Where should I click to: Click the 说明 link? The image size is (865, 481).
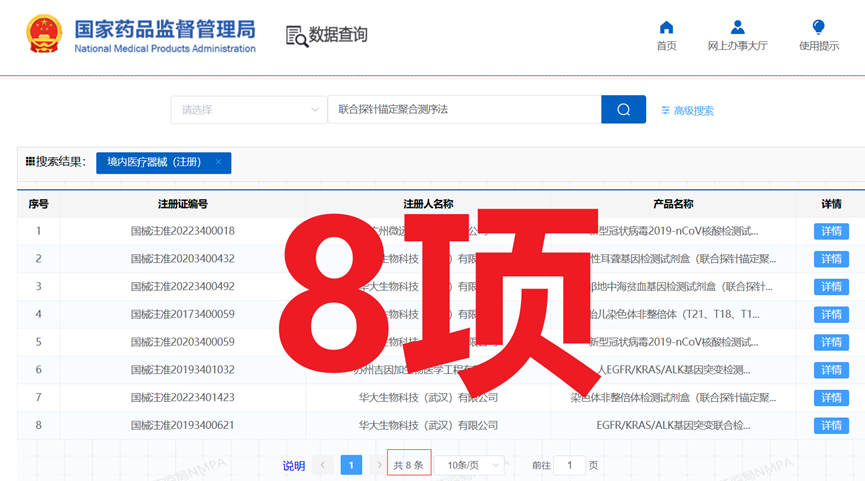(293, 465)
